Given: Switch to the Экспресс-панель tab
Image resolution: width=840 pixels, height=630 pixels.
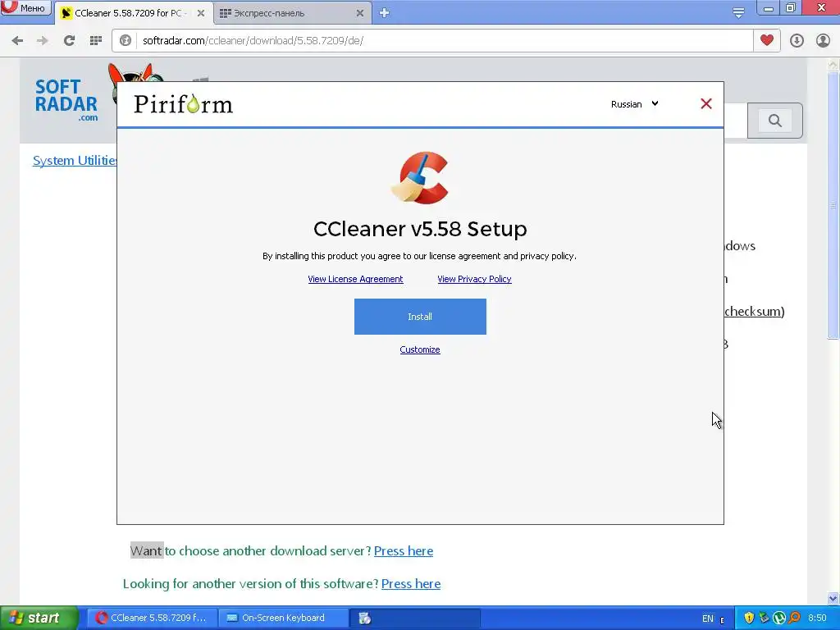Looking at the screenshot, I should pyautogui.click(x=292, y=13).
